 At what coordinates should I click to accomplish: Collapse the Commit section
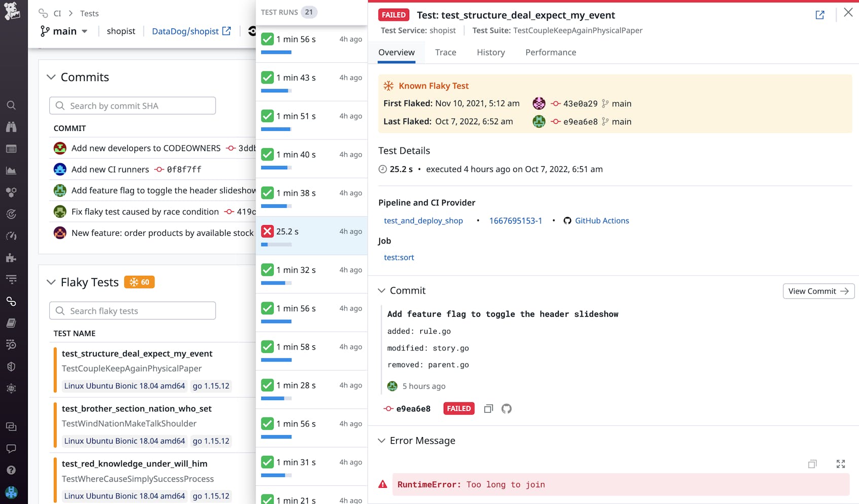point(381,291)
